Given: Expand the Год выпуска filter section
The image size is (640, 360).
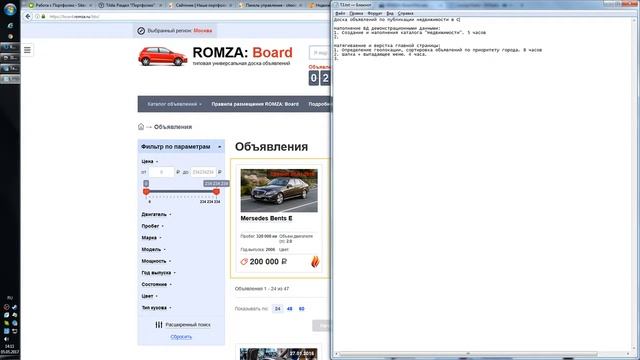Looking at the screenshot, I should 158,273.
